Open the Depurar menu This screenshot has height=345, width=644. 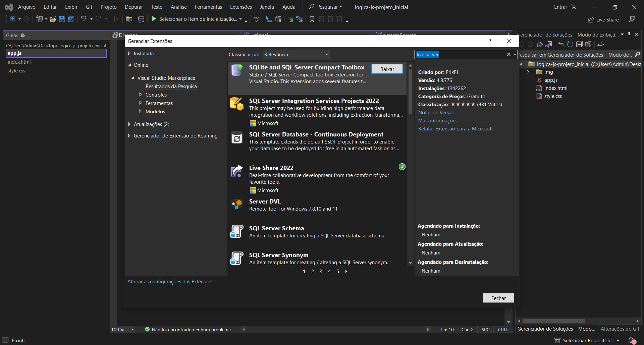(134, 7)
